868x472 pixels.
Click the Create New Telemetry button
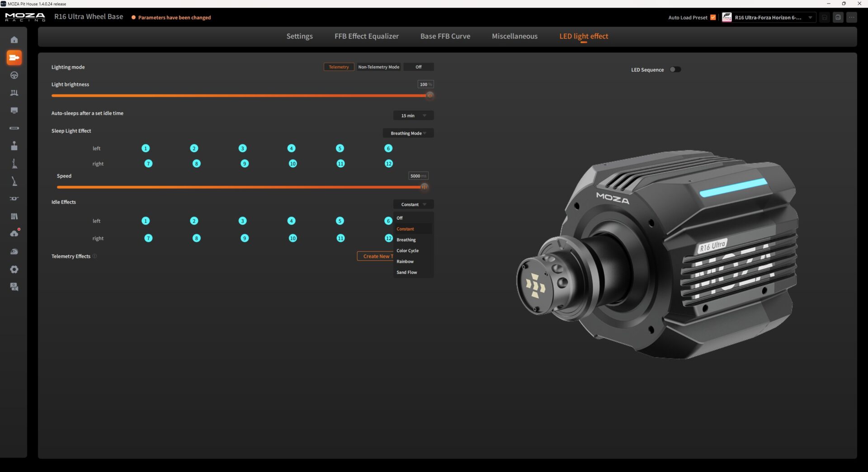[375, 256]
